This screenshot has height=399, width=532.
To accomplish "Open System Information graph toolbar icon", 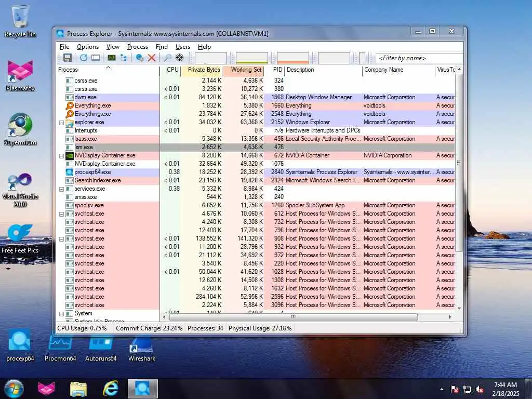I will [111, 58].
